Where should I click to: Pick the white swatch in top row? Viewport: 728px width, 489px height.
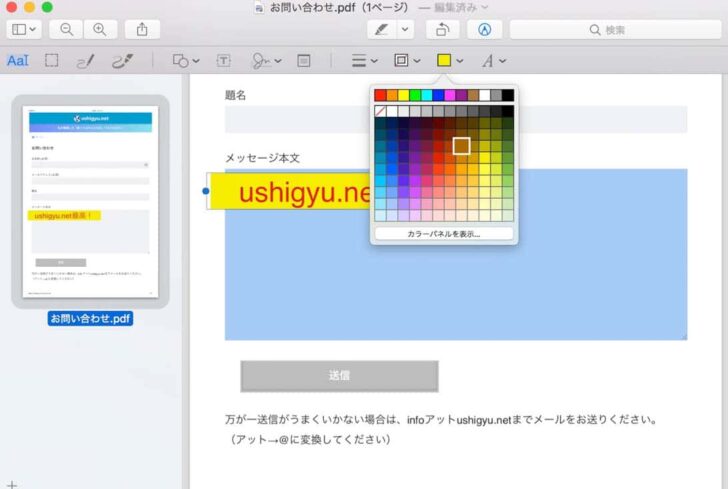485,95
